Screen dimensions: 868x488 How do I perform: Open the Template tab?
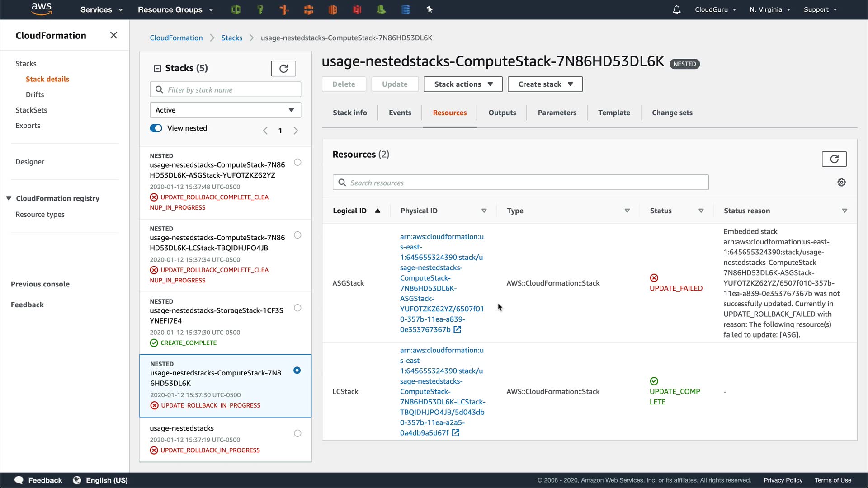pos(613,113)
